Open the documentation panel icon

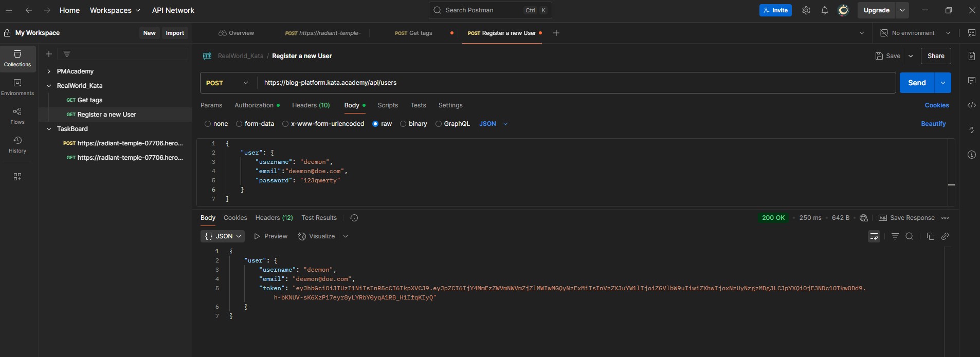coord(972,56)
